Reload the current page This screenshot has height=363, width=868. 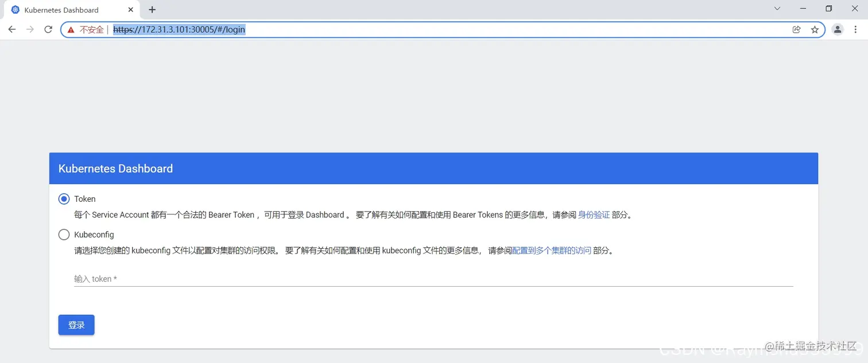click(x=48, y=29)
